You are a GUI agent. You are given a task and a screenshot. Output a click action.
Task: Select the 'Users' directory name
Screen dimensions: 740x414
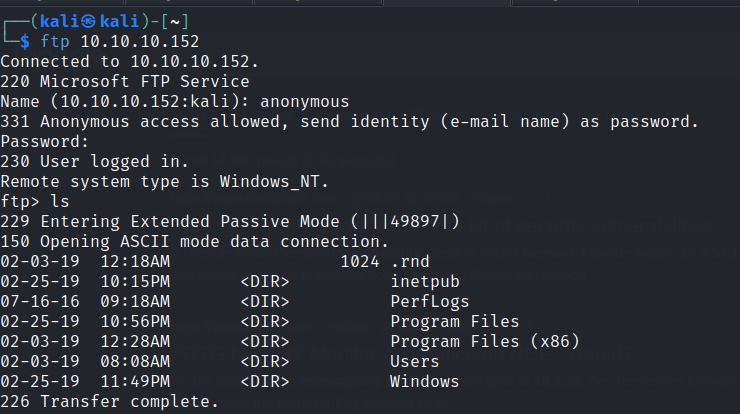[x=415, y=361]
